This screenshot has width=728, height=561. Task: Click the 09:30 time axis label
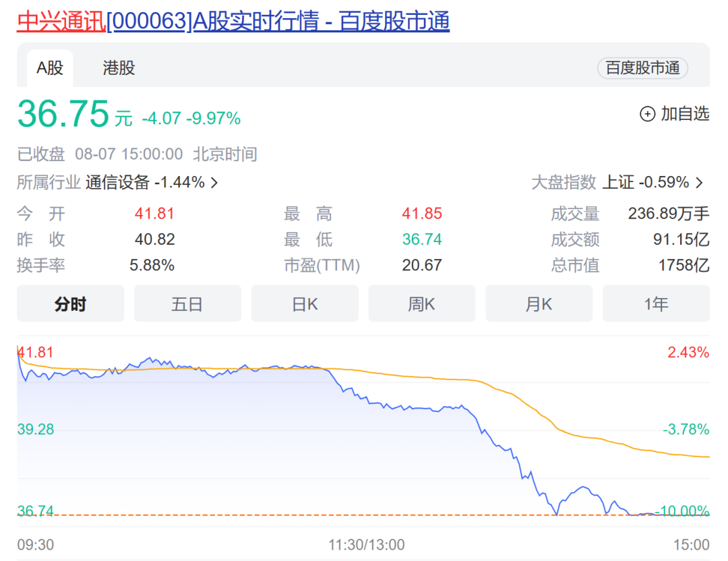click(x=36, y=544)
